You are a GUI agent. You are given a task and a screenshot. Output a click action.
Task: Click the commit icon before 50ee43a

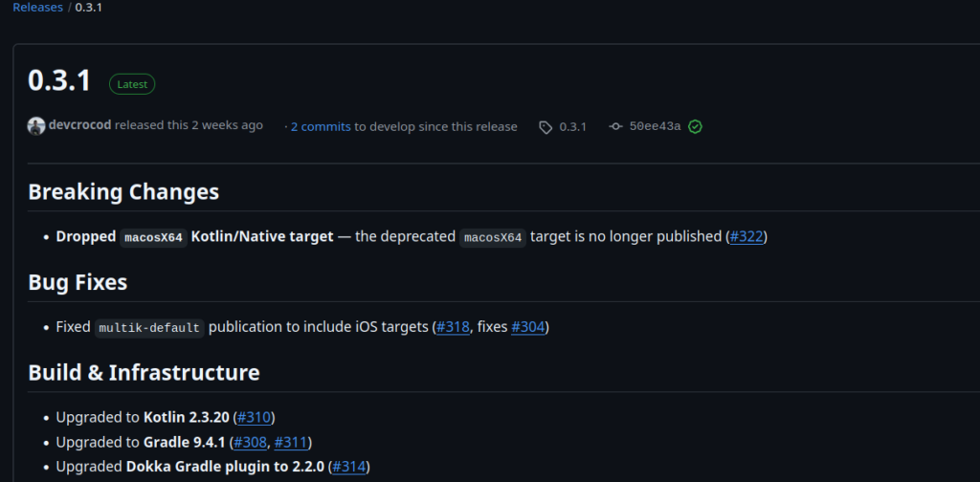[615, 127]
